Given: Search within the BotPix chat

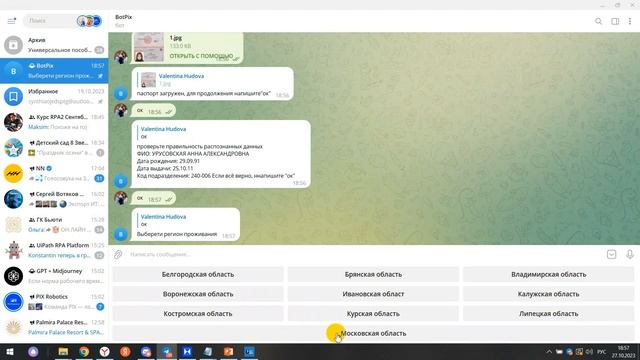Looking at the screenshot, I should pos(598,21).
